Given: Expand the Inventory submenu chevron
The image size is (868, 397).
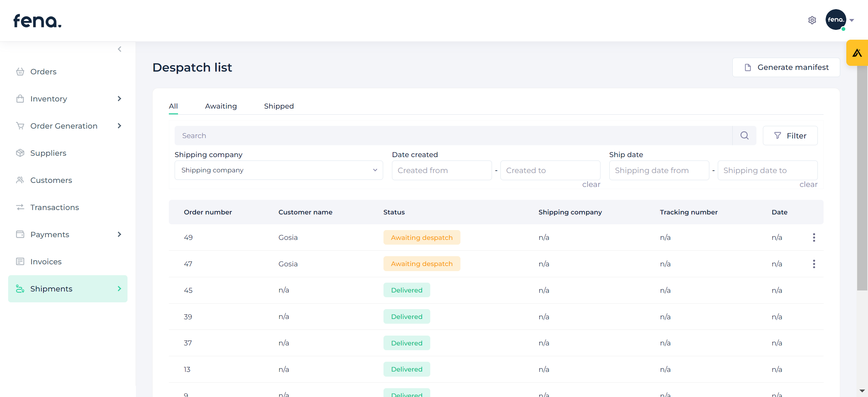Looking at the screenshot, I should (x=119, y=99).
